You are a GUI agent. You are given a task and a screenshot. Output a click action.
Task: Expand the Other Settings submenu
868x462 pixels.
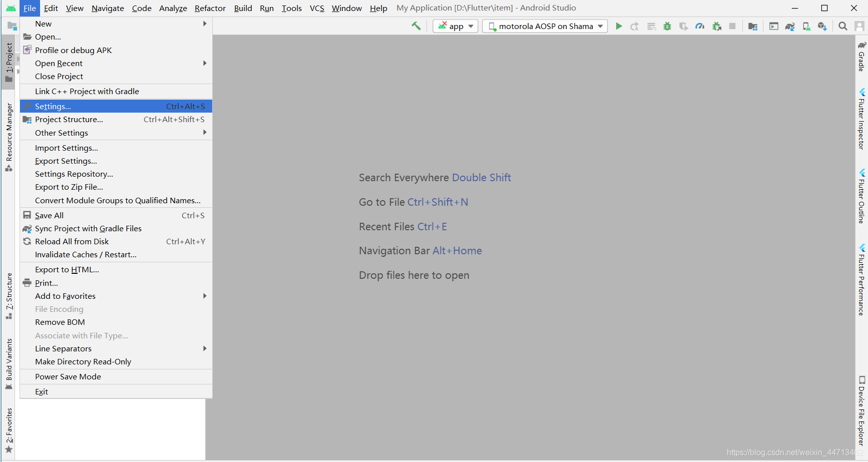pos(116,133)
